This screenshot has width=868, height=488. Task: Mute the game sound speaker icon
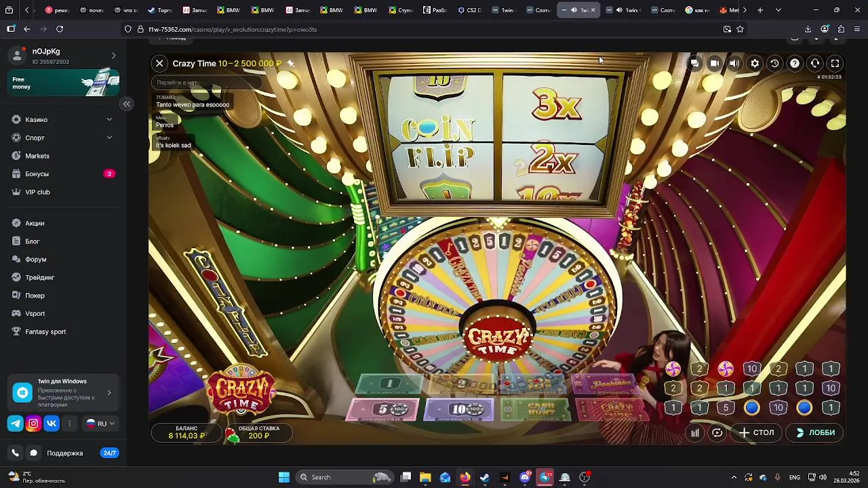(x=734, y=63)
